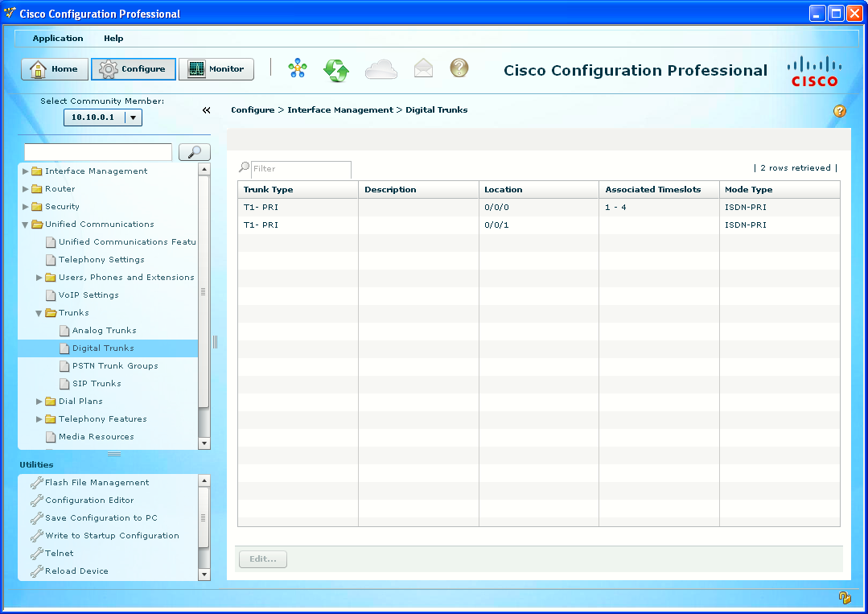Expand the Security folder

coord(26,207)
